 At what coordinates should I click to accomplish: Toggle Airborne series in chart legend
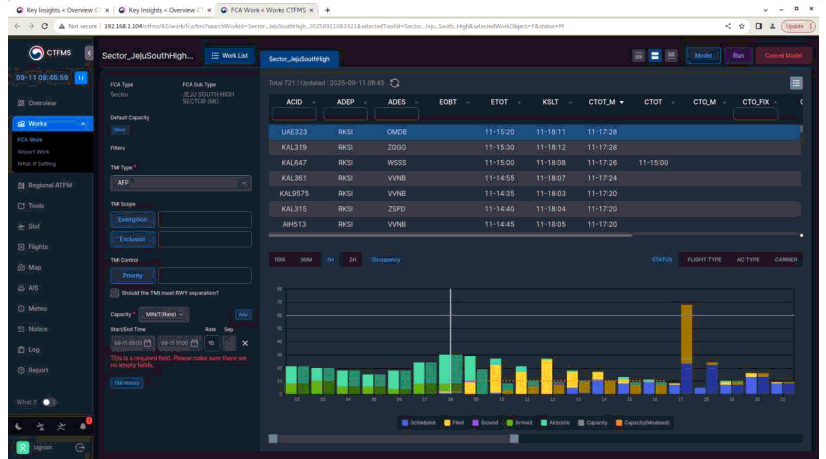[555, 423]
